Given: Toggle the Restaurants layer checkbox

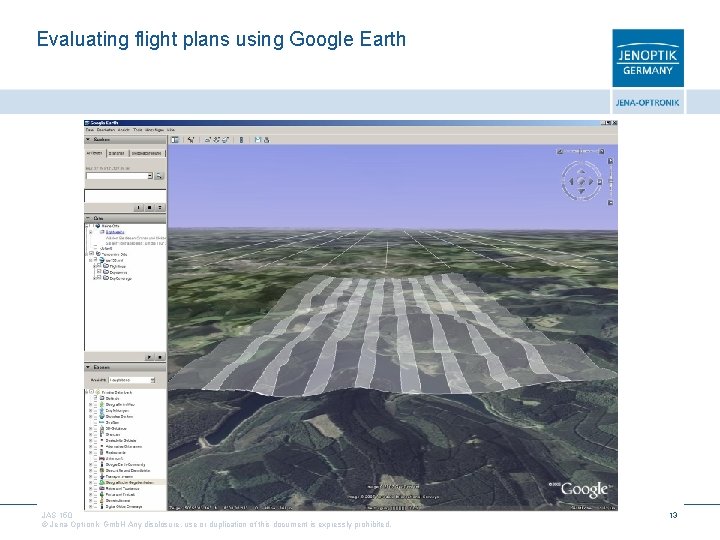Looking at the screenshot, I should pos(96,452).
